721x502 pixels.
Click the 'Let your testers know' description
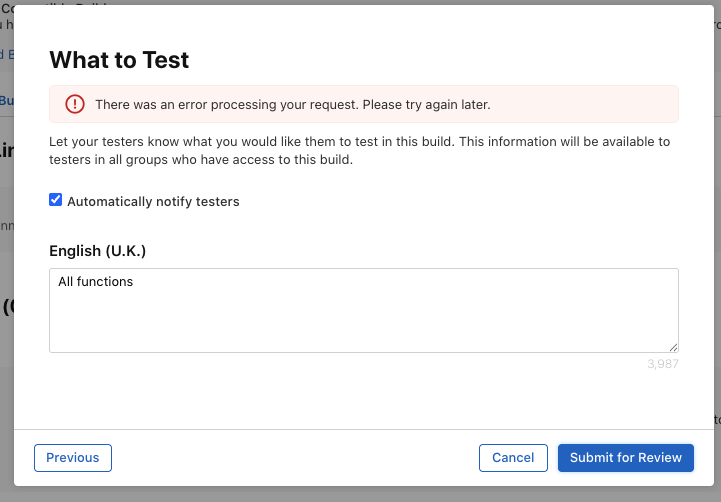pos(359,142)
